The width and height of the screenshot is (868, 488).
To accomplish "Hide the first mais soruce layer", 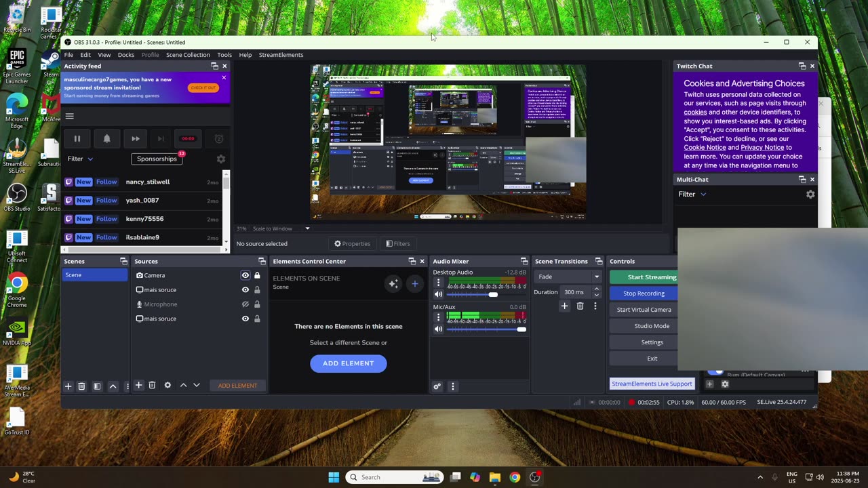I will [245, 289].
